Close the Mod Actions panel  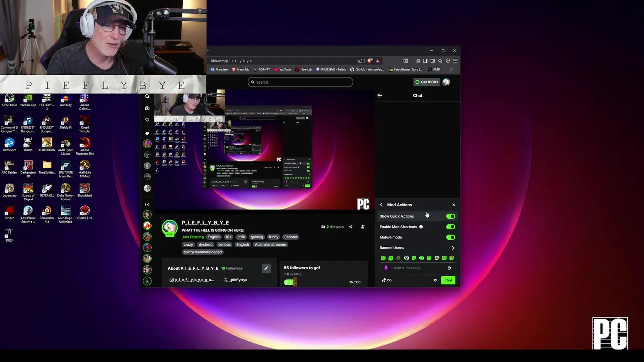tap(453, 205)
